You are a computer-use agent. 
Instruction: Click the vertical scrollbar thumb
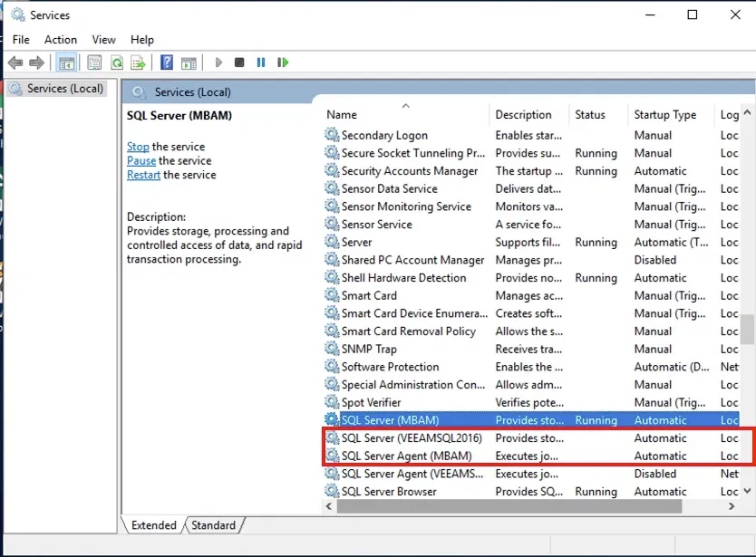[747, 330]
